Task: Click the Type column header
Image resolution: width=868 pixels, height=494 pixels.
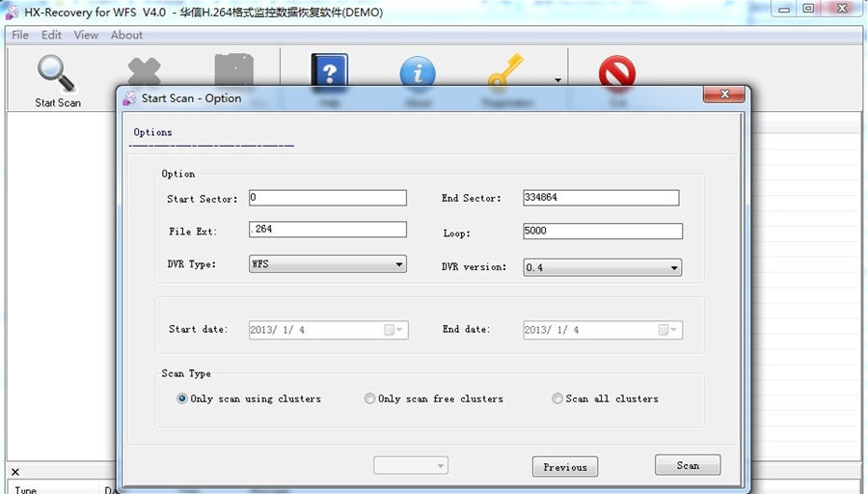Action: (25, 489)
